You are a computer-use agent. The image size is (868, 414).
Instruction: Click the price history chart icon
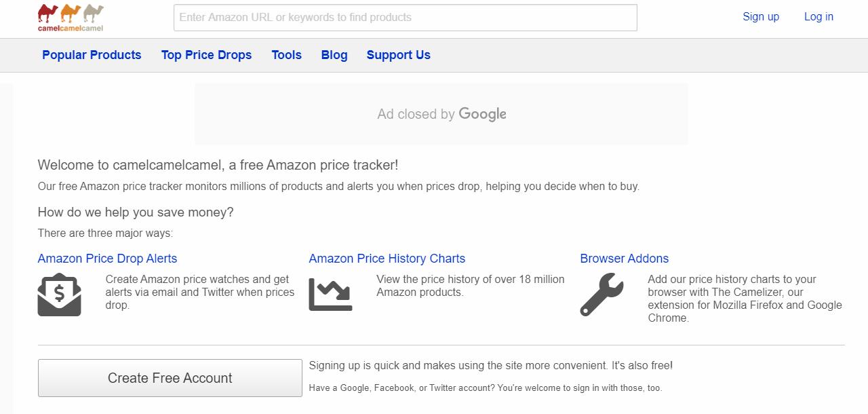[x=330, y=295]
